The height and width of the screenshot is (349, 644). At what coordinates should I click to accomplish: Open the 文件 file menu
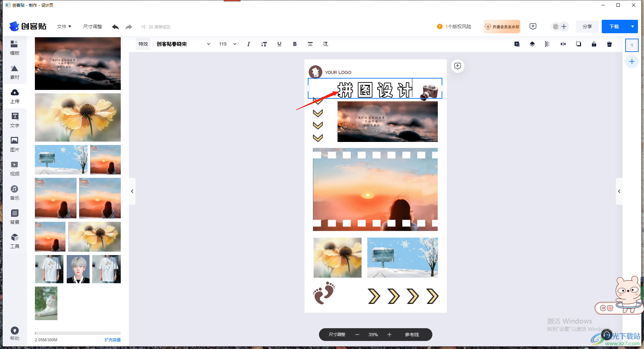(x=64, y=27)
